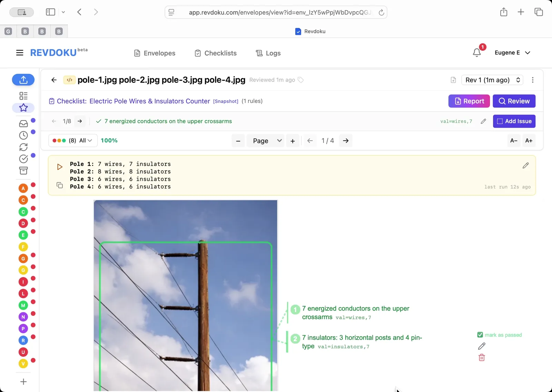Toggle the hamburger navigation menu

(20, 52)
